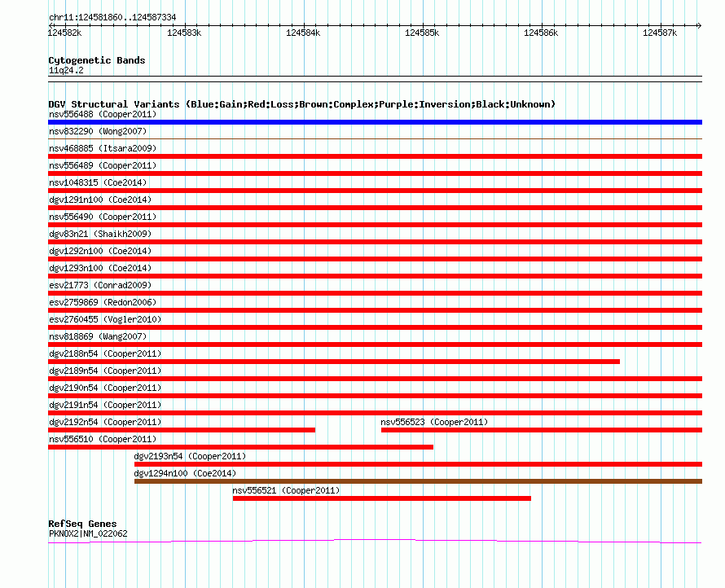Select nsv556521 (Cooper2011) label
725x588 pixels.
(x=286, y=490)
